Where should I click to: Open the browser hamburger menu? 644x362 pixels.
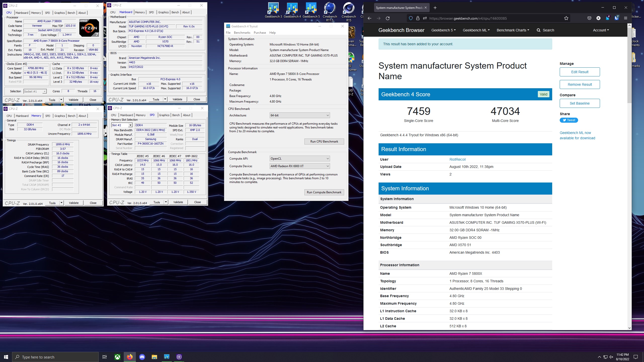click(x=625, y=18)
